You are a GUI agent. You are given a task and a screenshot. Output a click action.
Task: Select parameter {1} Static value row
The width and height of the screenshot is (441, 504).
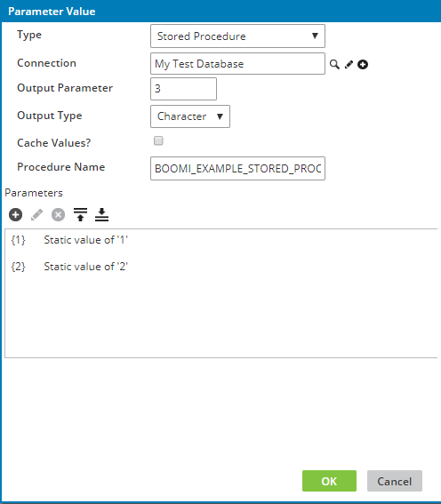point(221,240)
